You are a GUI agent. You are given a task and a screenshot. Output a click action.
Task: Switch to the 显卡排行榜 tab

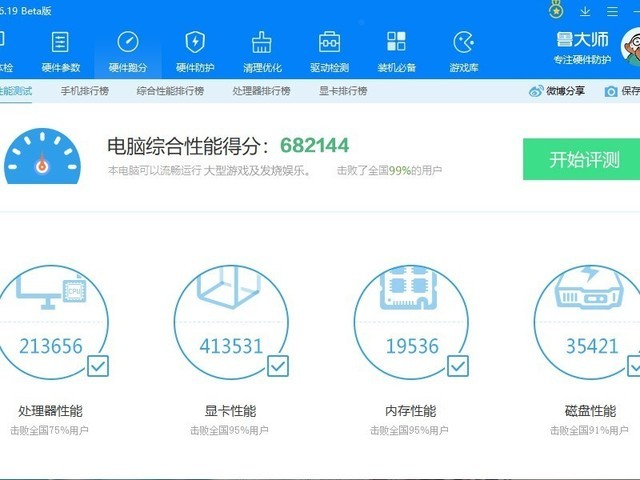(343, 91)
